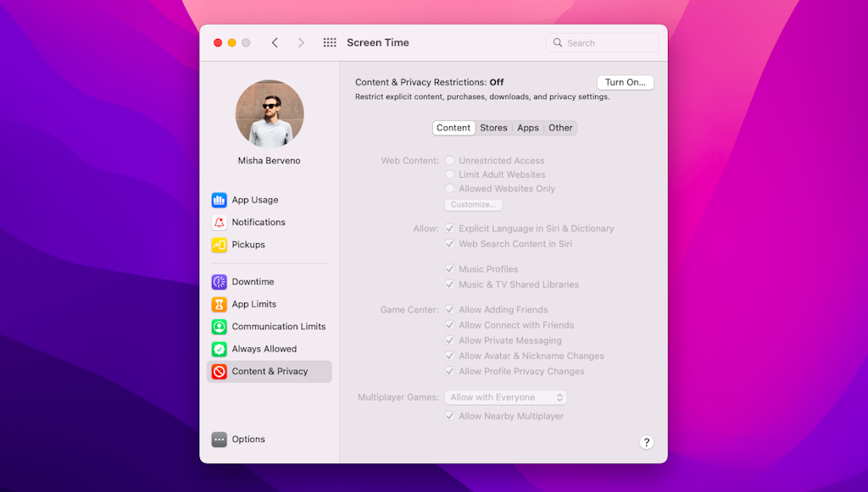The image size is (868, 492).
Task: Open the help question mark
Action: click(646, 442)
